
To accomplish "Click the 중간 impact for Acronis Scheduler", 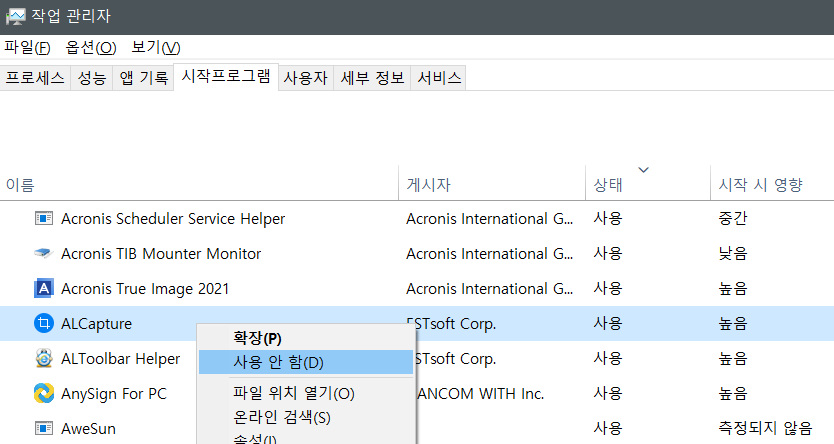I will (x=732, y=218).
